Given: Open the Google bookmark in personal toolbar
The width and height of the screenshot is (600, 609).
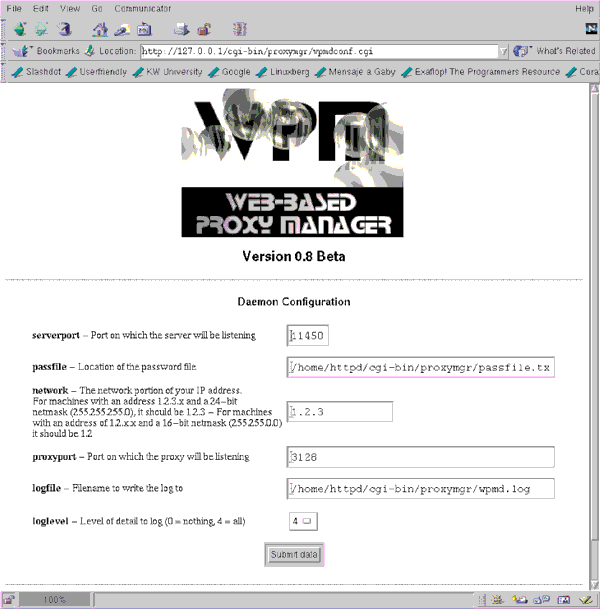Looking at the screenshot, I should click(x=230, y=72).
